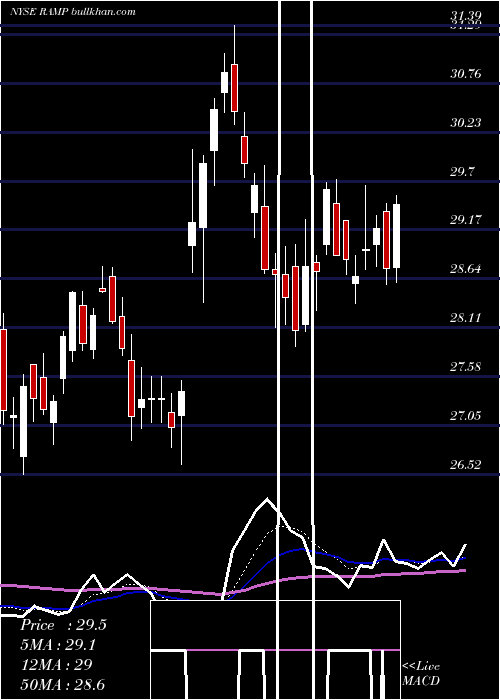Click the <<Live MACD label
500x700 pixels.
click(x=421, y=674)
